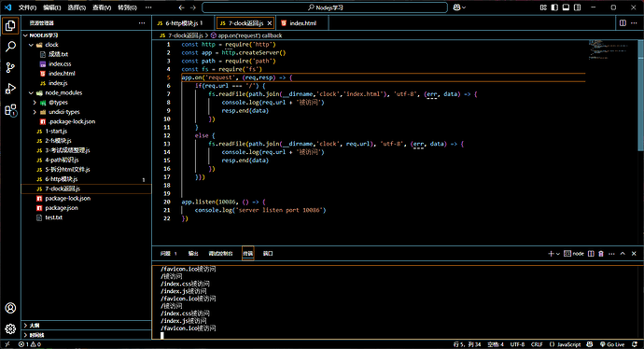Show errors and warnings in status bar
The image size is (644, 349).
[x=30, y=344]
